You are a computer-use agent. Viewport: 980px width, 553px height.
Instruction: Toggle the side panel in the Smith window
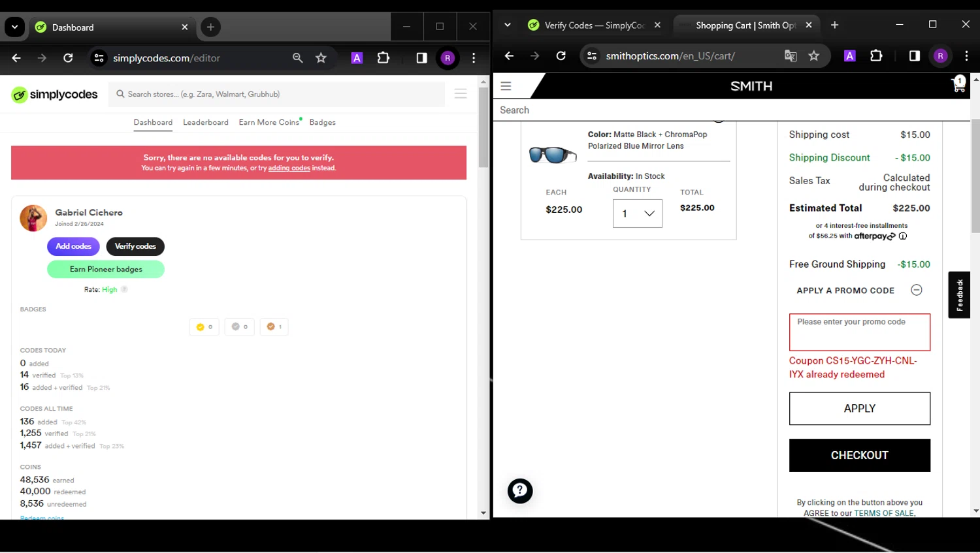click(914, 56)
